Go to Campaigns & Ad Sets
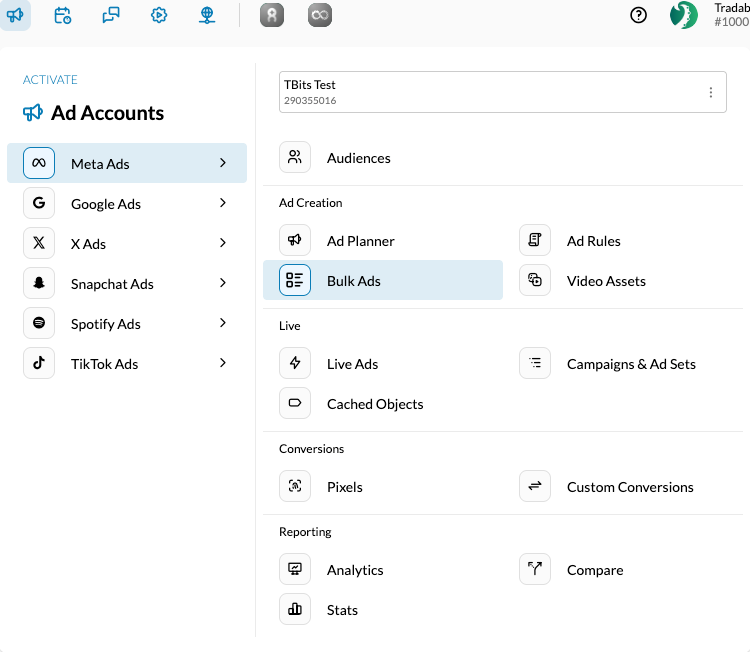The image size is (750, 652). pos(631,364)
